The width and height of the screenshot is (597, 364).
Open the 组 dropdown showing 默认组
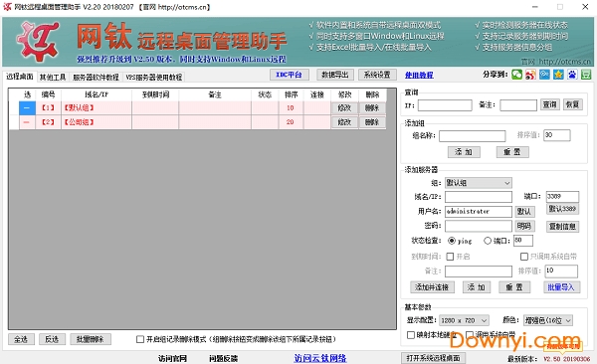coord(479,183)
